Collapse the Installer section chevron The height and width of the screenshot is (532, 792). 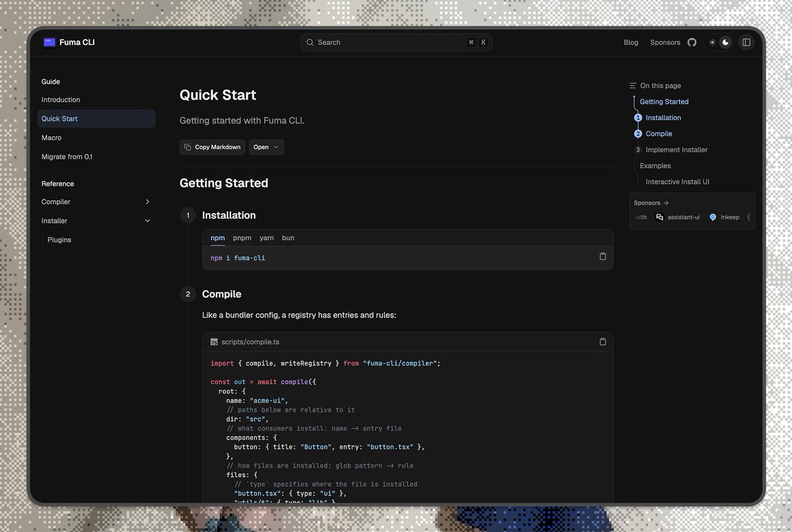click(x=147, y=221)
